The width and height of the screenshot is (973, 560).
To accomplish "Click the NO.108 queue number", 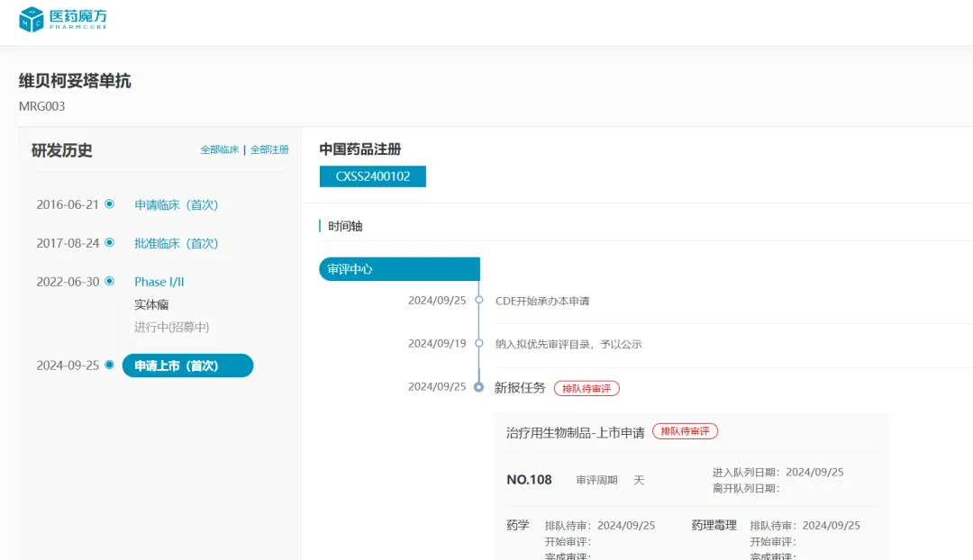I will [529, 480].
